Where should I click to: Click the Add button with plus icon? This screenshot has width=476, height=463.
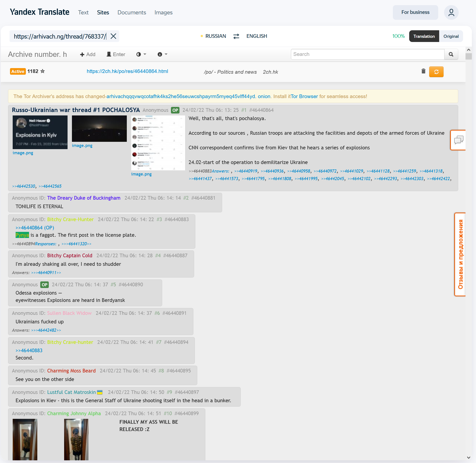point(88,54)
